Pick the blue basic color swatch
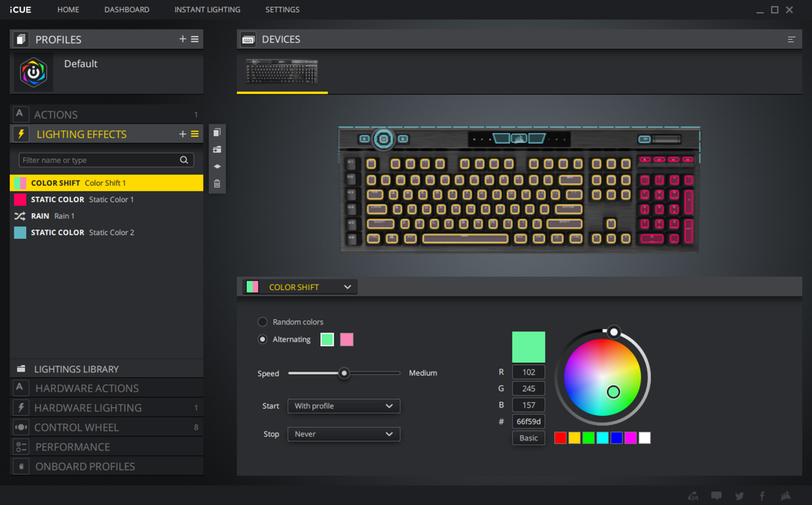The width and height of the screenshot is (812, 505). pyautogui.click(x=616, y=438)
